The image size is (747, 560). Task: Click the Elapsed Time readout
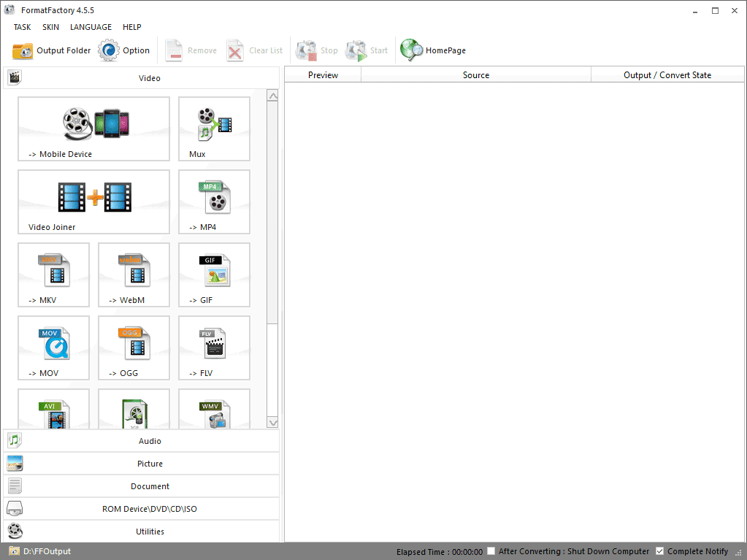[440, 551]
